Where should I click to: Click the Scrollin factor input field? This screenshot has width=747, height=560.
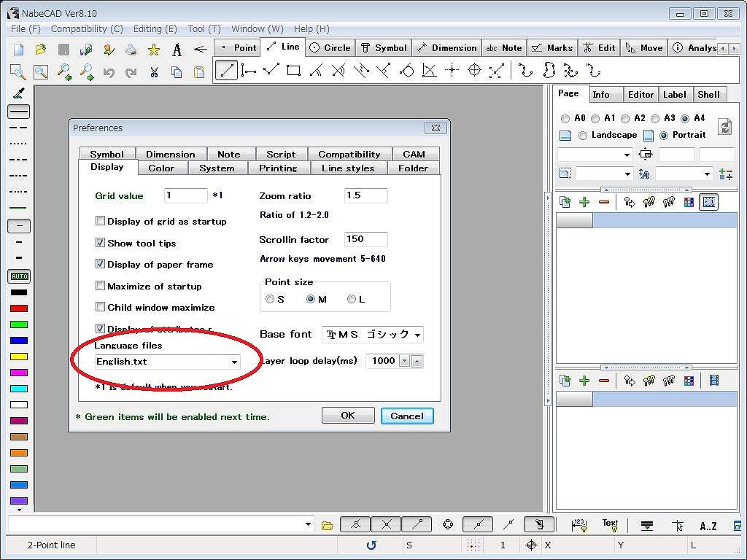coord(366,239)
